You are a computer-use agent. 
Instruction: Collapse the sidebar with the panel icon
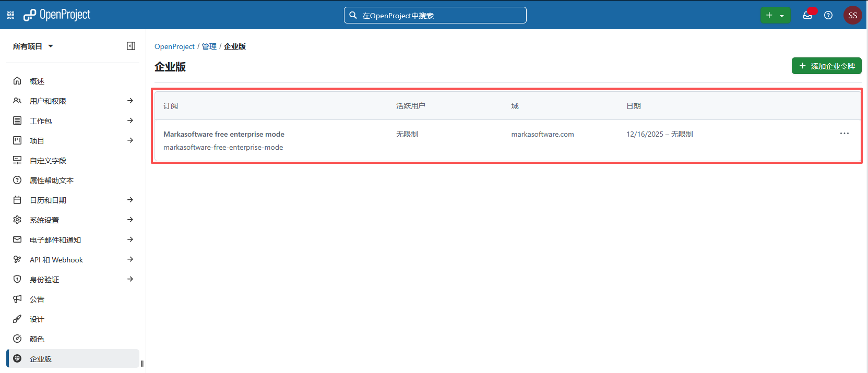[131, 46]
